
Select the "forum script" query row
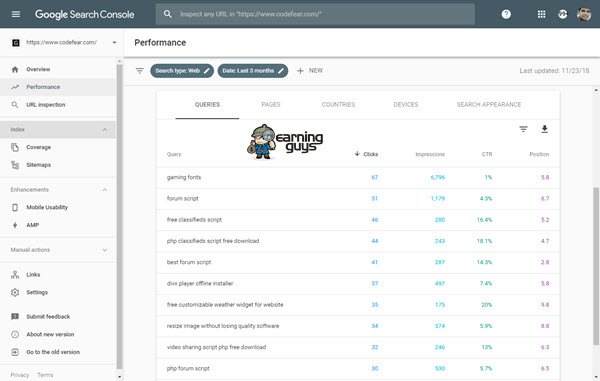tap(358, 199)
